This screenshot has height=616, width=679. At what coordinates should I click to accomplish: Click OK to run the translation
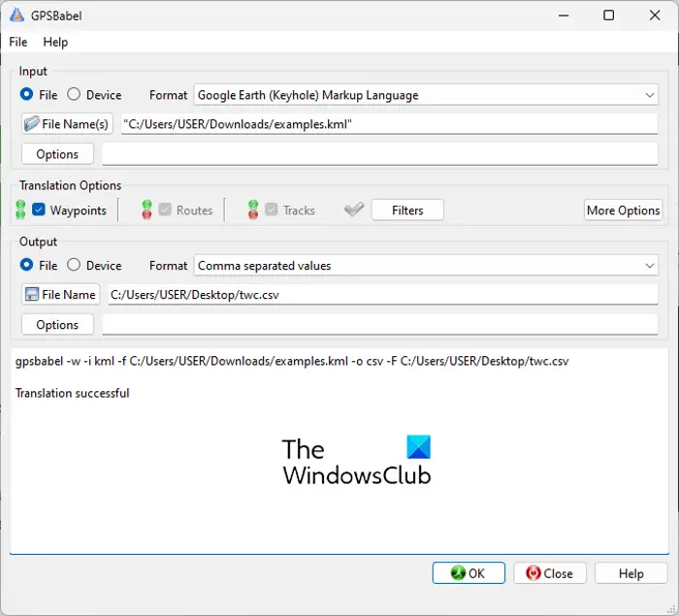click(x=469, y=573)
